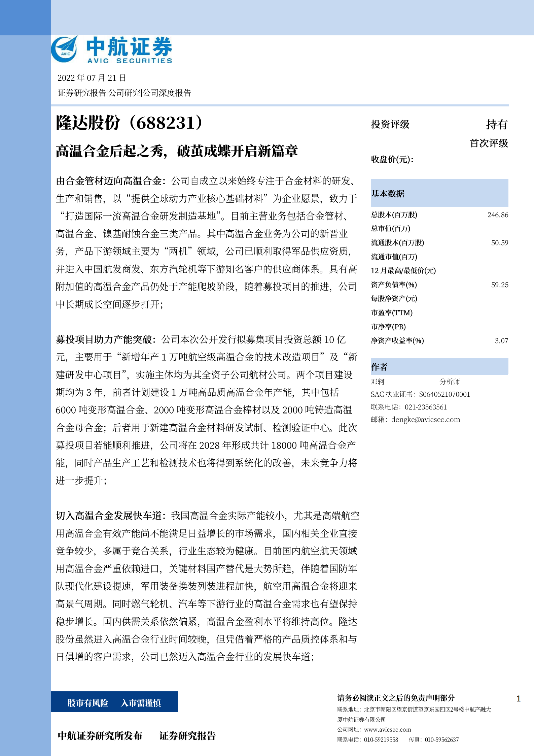This screenshot has width=534, height=756.
Task: Click the heading '切入高温合金发展快车道'
Action: (109, 516)
